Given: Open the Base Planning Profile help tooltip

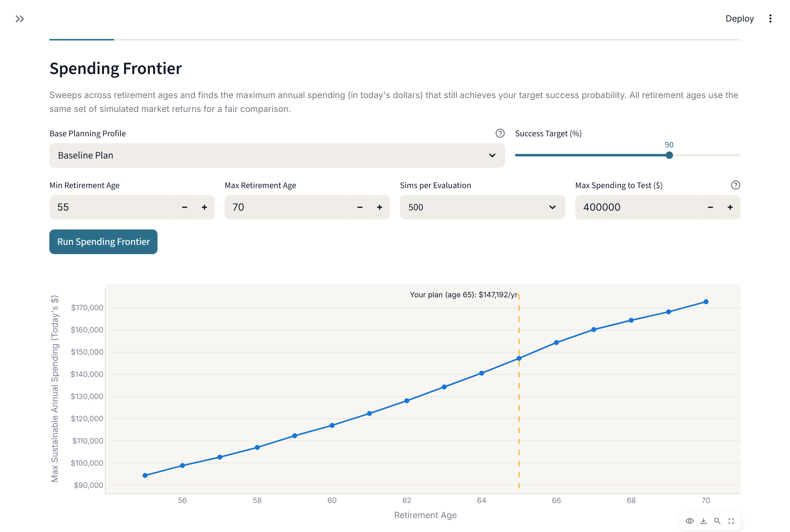Looking at the screenshot, I should (500, 133).
